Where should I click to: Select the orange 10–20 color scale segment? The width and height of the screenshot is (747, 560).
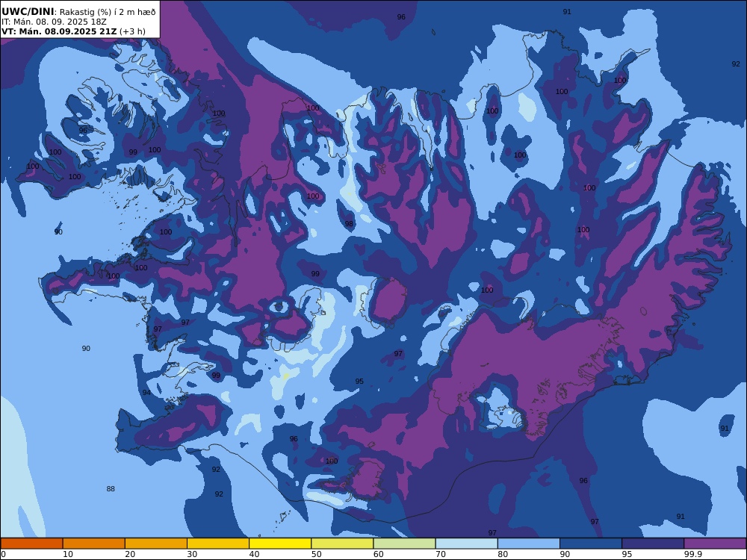94,544
